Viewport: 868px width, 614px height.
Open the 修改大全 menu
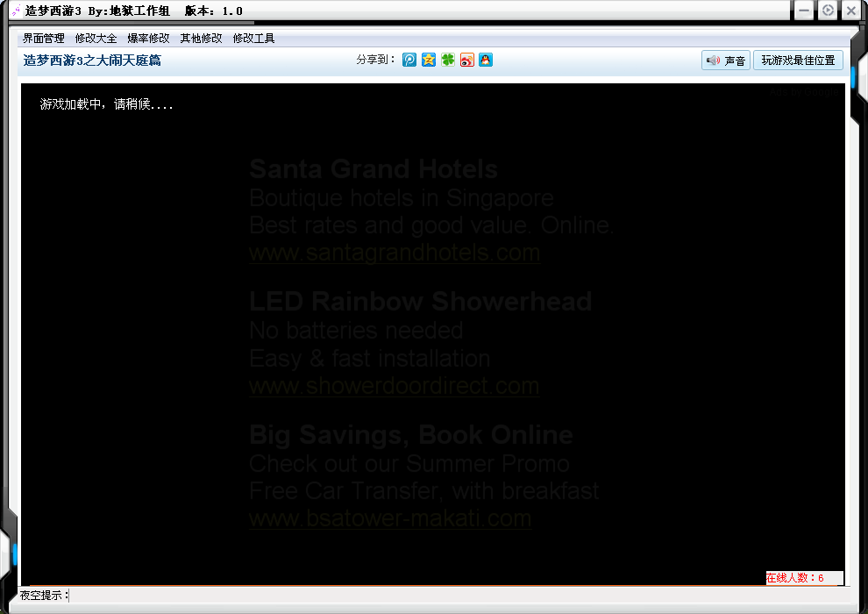[x=96, y=39]
